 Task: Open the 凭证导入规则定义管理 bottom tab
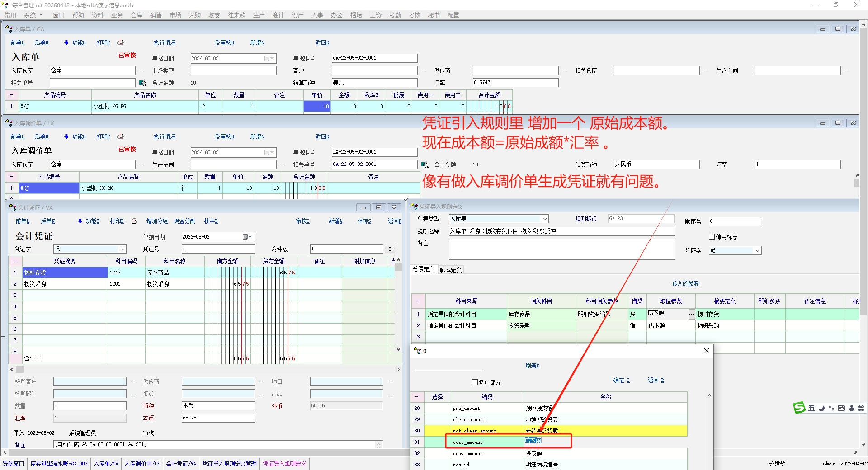(x=229, y=464)
